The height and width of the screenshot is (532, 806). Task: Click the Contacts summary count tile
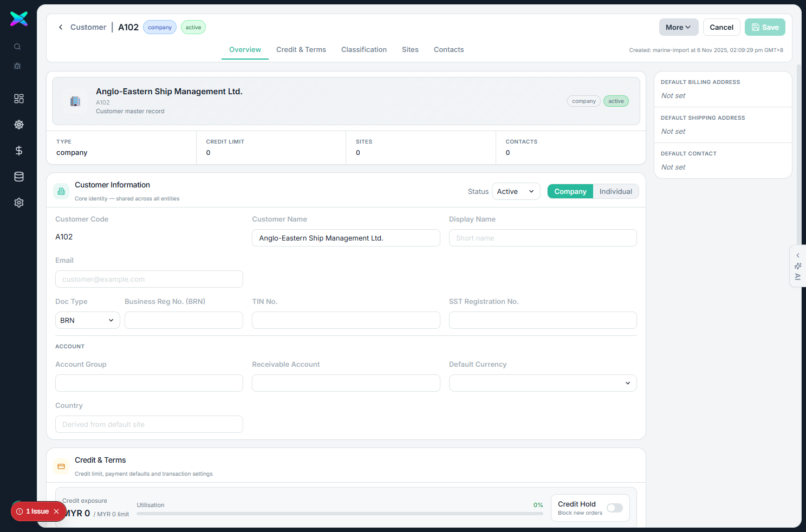pos(571,147)
